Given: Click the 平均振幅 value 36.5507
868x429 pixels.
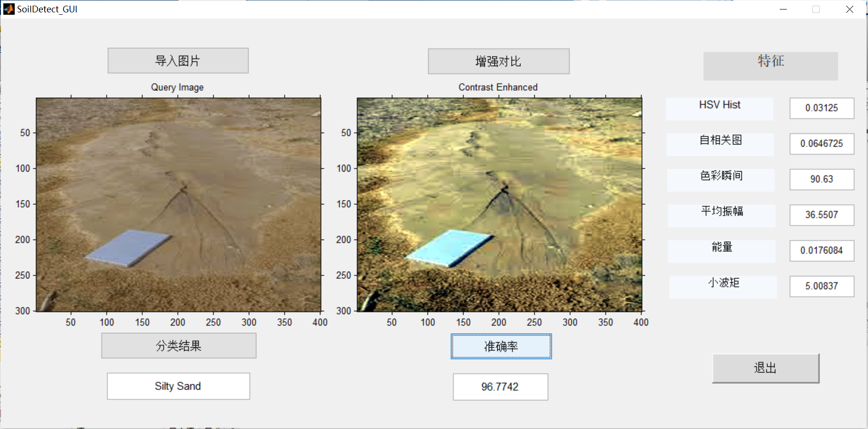Looking at the screenshot, I should 821,215.
